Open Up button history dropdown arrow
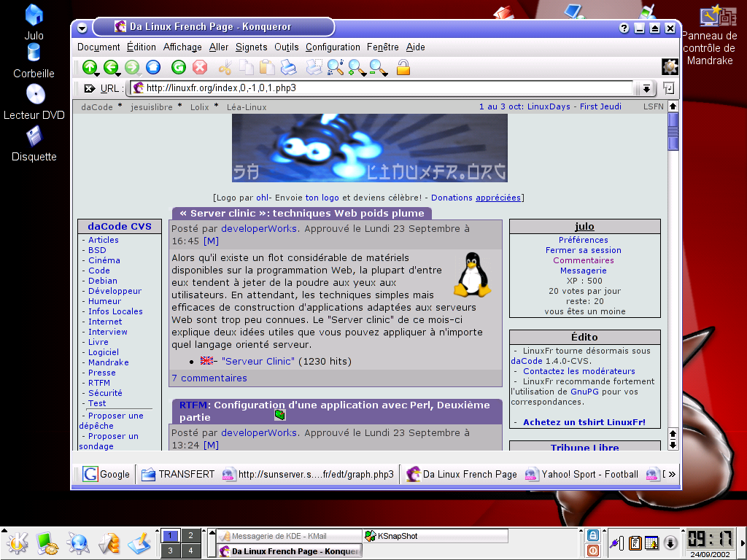 pos(97,75)
